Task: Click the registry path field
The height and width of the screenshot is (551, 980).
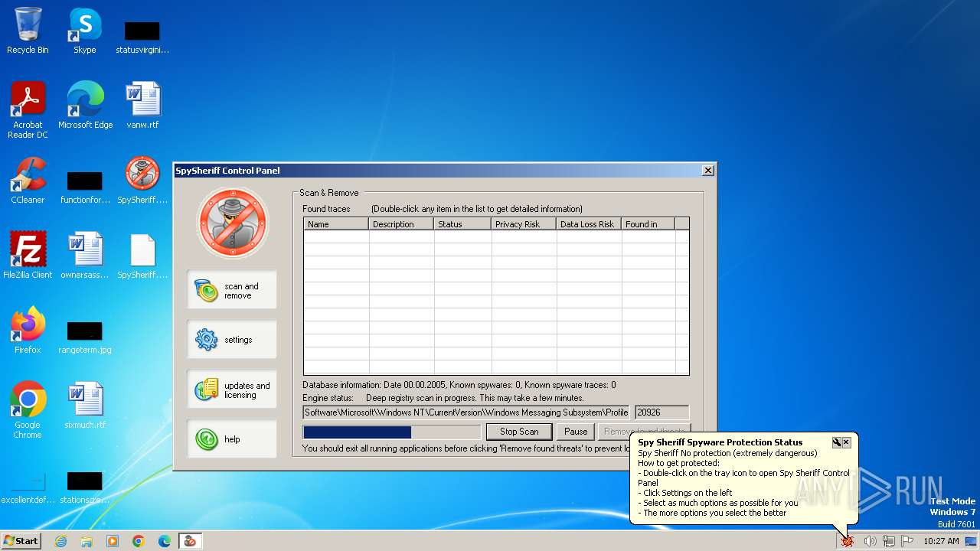Action: tap(465, 412)
